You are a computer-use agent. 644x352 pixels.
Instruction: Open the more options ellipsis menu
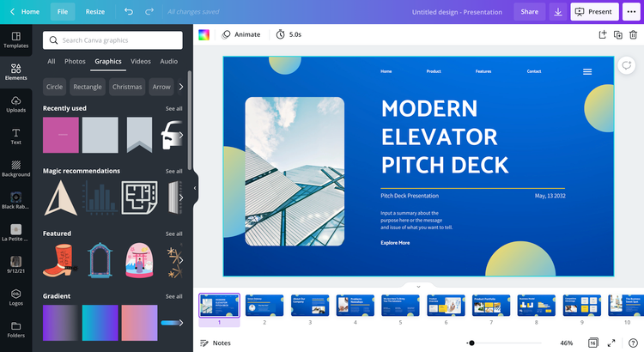(631, 12)
